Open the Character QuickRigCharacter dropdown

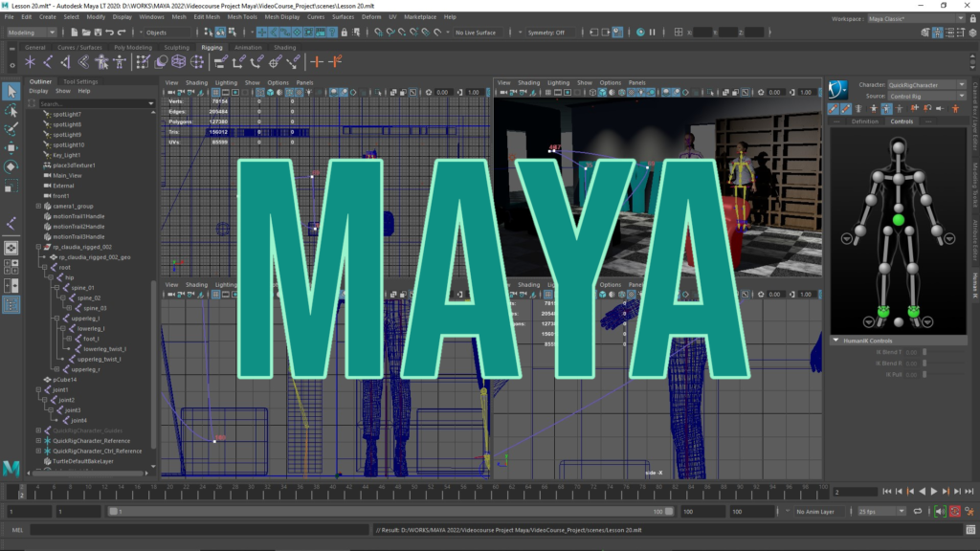coord(926,85)
